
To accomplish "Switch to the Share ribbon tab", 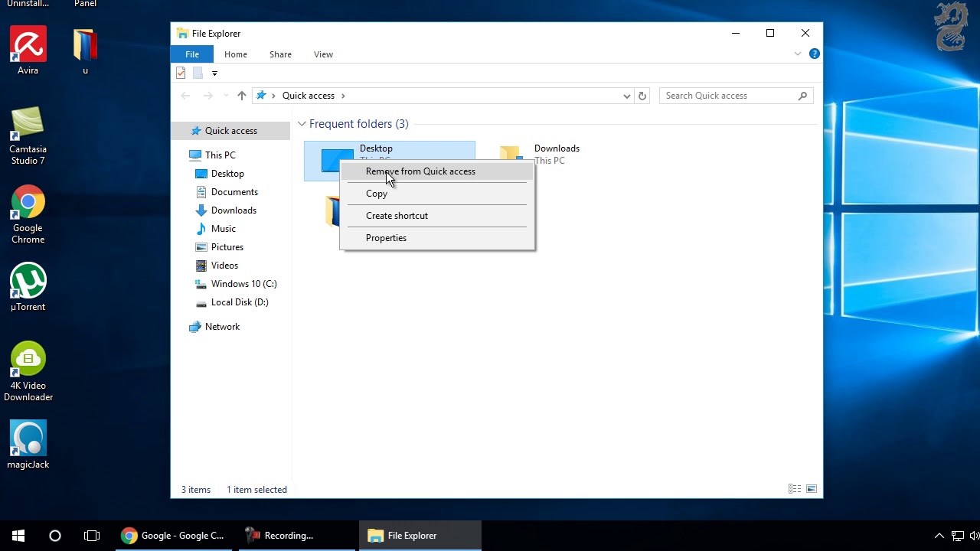I will point(280,54).
